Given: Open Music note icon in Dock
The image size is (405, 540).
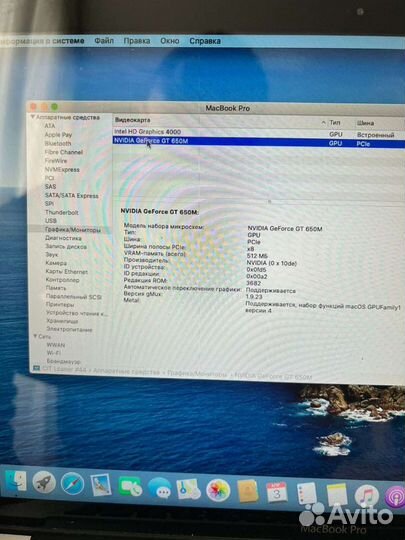Looking at the screenshot, I should click(x=366, y=496).
